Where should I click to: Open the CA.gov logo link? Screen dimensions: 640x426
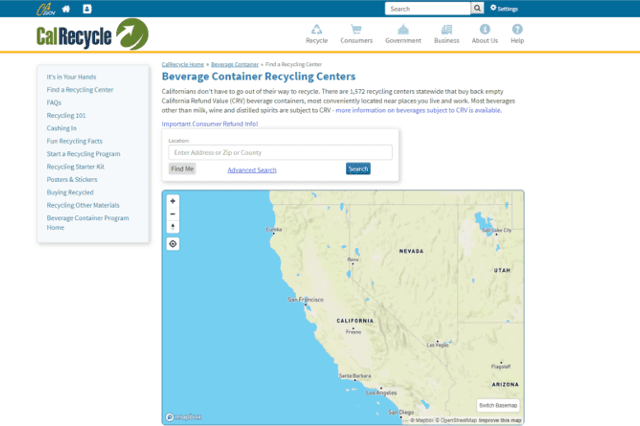coord(46,9)
